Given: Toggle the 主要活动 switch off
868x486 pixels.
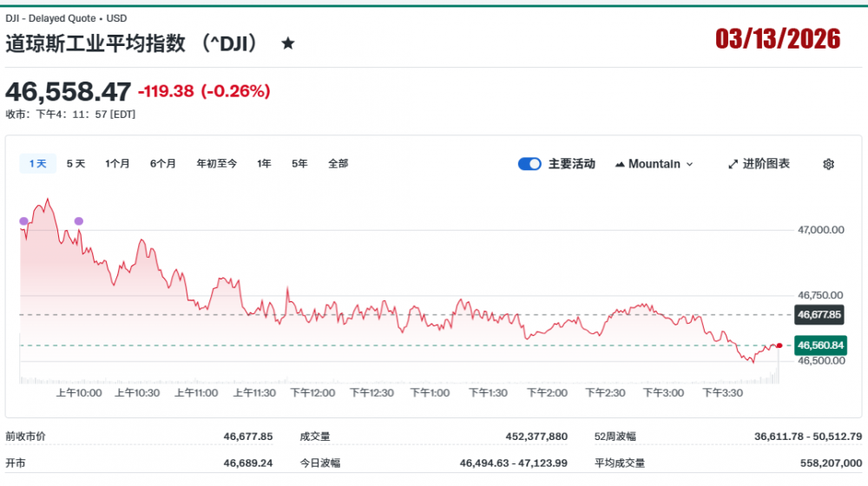Looking at the screenshot, I should 529,164.
